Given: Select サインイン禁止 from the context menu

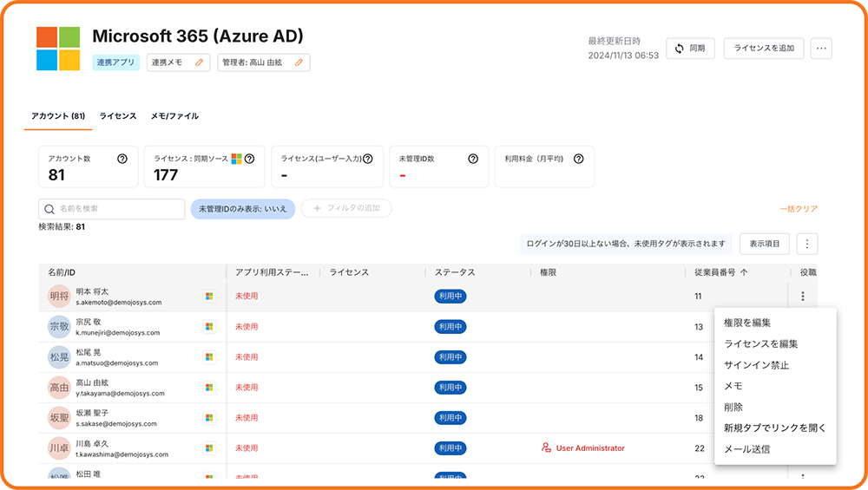Looking at the screenshot, I should 756,365.
